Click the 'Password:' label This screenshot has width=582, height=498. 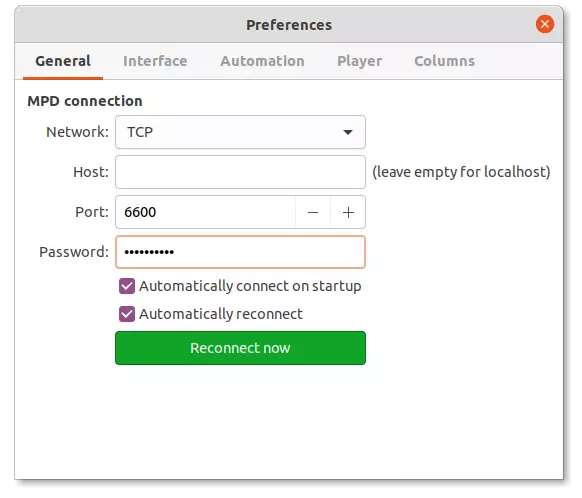click(74, 252)
